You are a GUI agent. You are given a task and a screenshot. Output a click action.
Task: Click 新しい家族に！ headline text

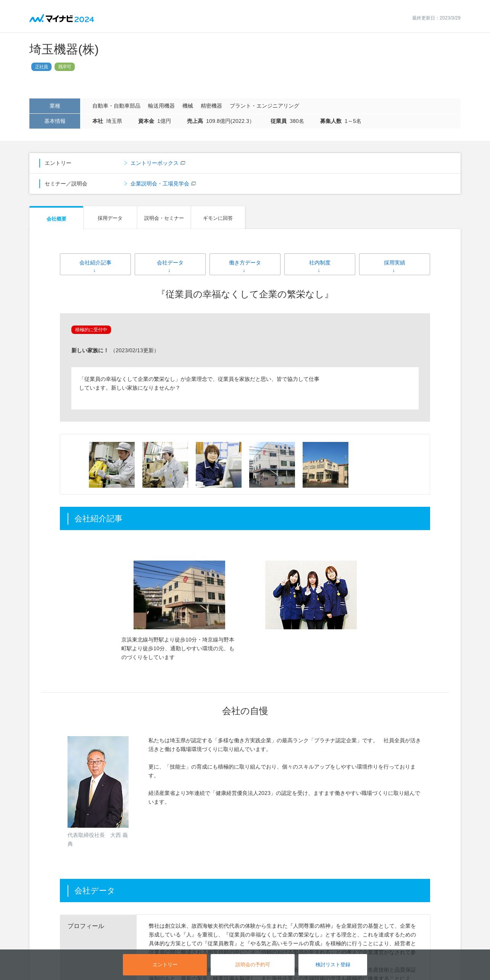click(90, 350)
